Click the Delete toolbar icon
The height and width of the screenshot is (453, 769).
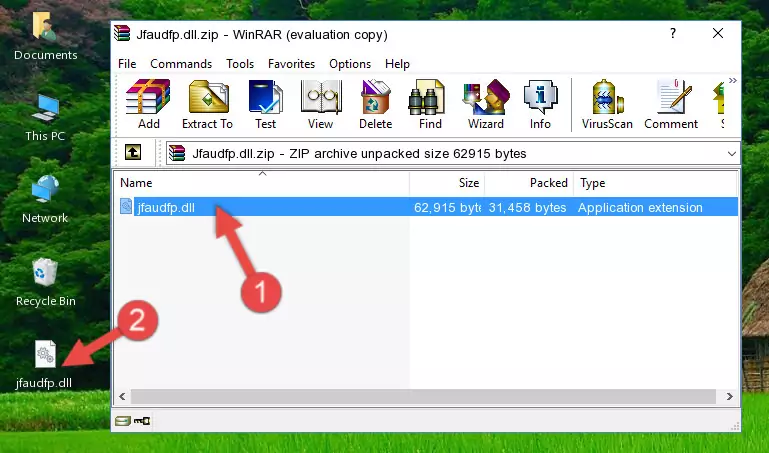(376, 104)
